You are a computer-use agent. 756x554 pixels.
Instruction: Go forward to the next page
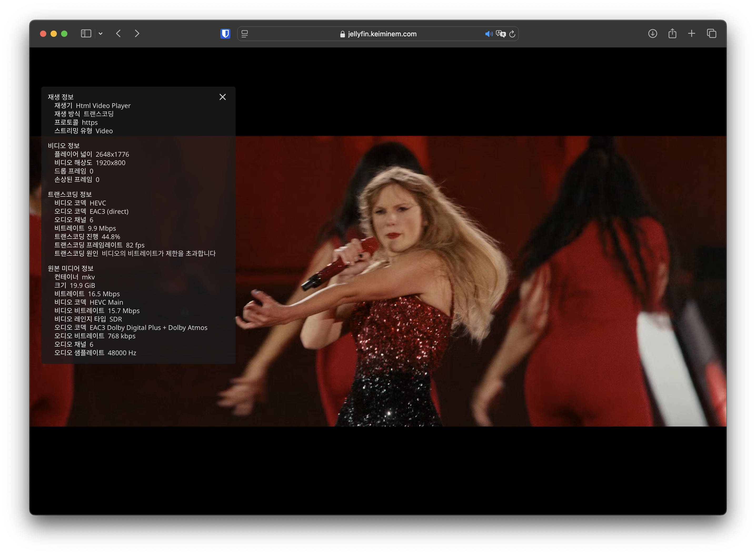point(137,33)
